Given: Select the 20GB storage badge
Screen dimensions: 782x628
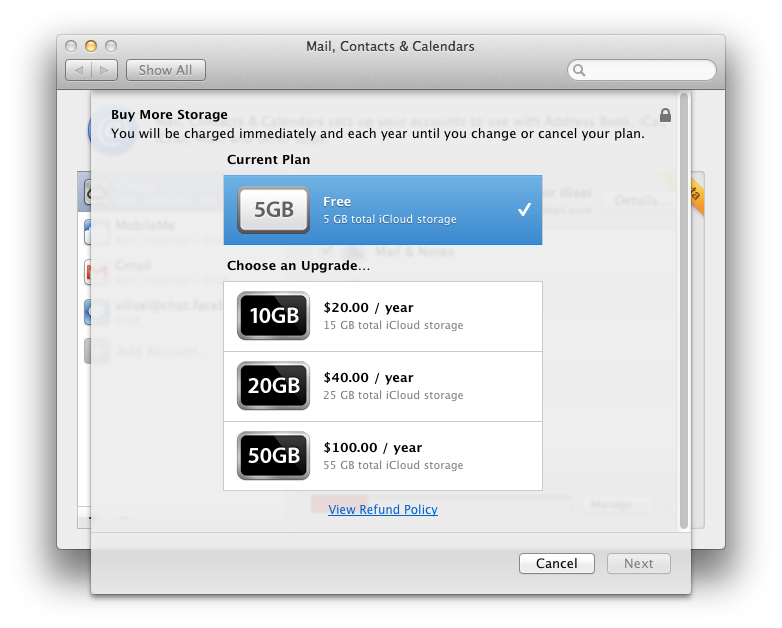Looking at the screenshot, I should click(273, 386).
